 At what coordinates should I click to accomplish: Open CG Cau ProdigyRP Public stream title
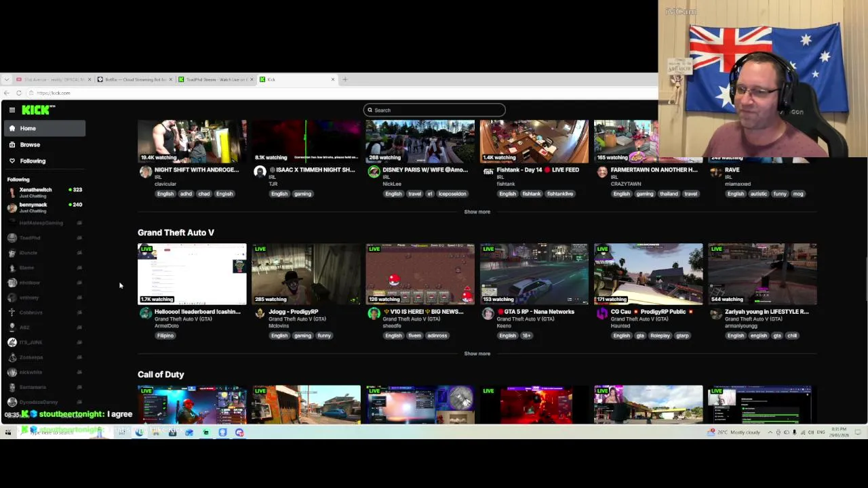click(652, 312)
